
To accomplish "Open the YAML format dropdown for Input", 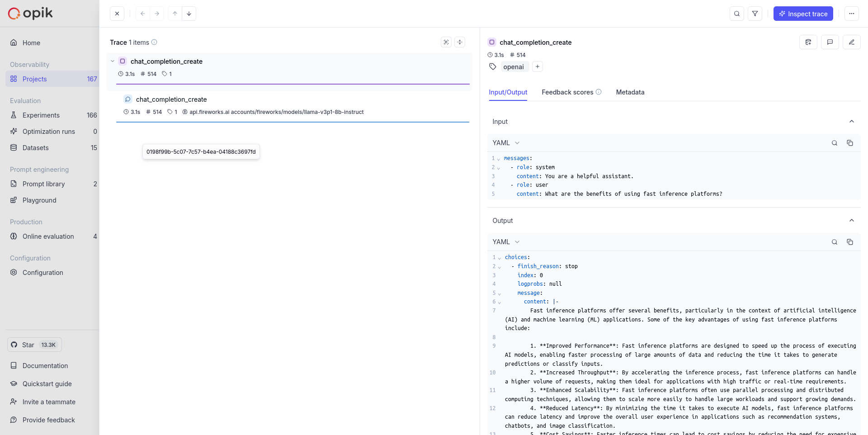I will 505,142.
